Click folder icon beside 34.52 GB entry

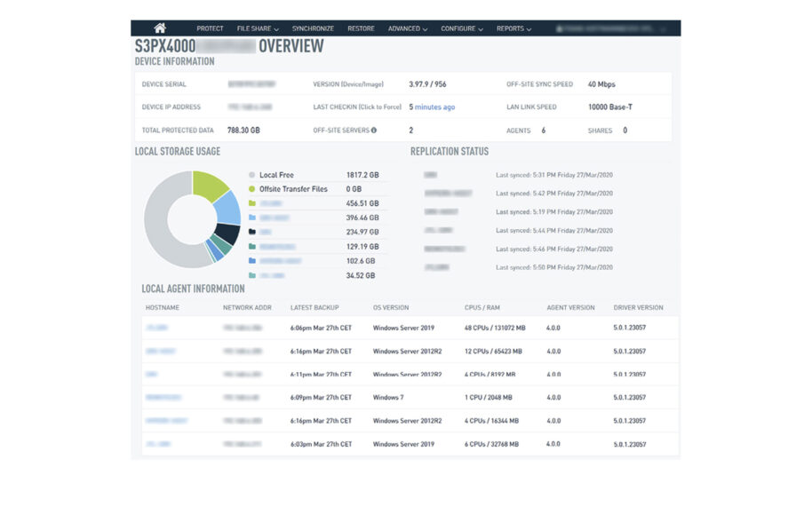coord(252,276)
